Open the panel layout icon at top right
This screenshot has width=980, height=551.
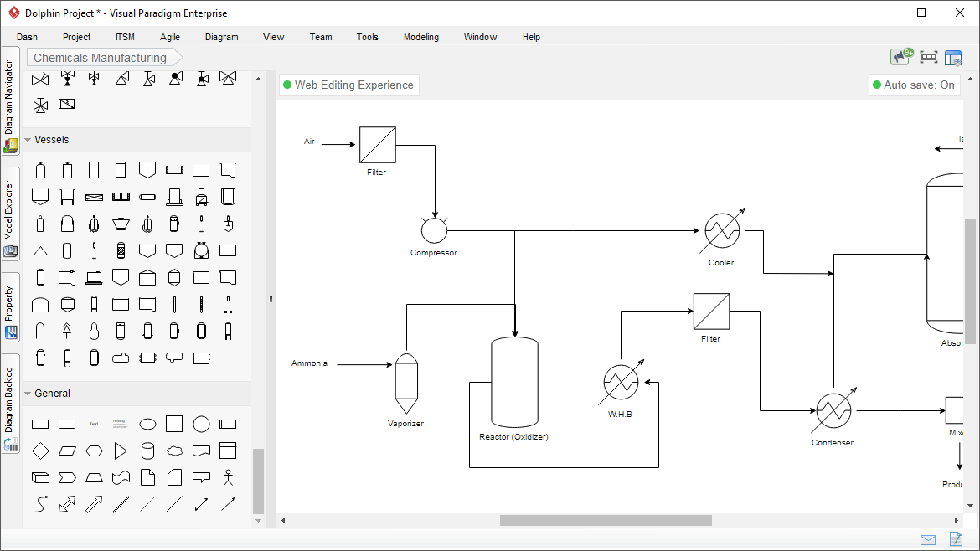[953, 58]
